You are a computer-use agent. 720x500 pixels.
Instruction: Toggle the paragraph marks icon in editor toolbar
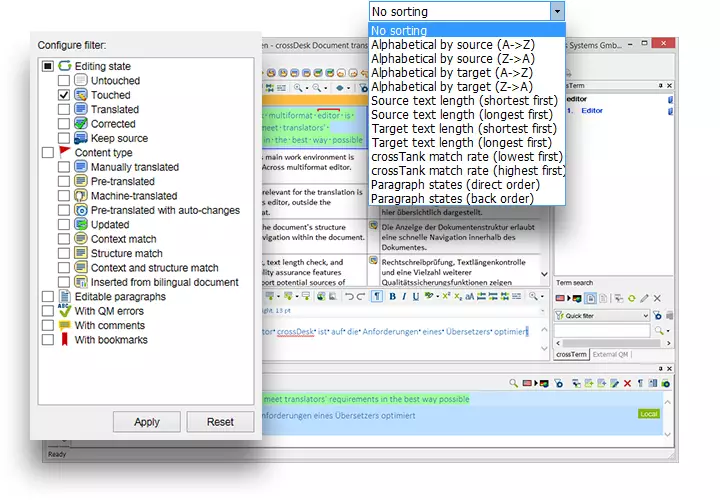(x=377, y=296)
